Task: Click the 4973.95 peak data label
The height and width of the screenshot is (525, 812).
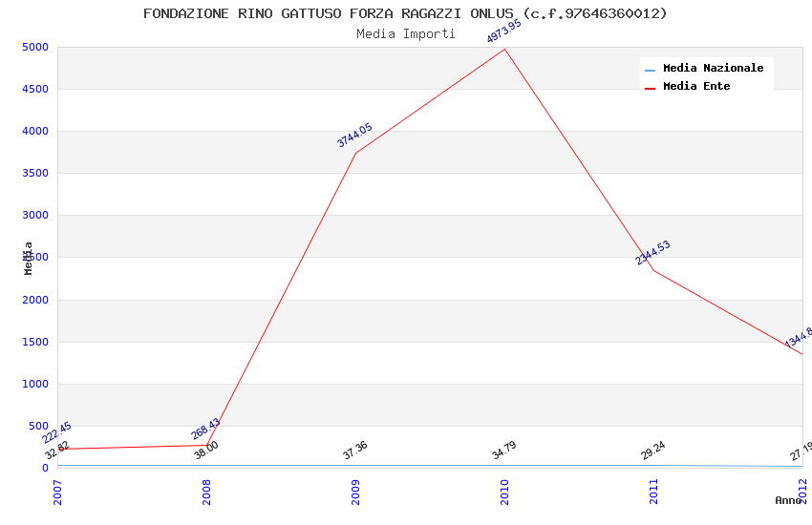Action: pyautogui.click(x=503, y=31)
